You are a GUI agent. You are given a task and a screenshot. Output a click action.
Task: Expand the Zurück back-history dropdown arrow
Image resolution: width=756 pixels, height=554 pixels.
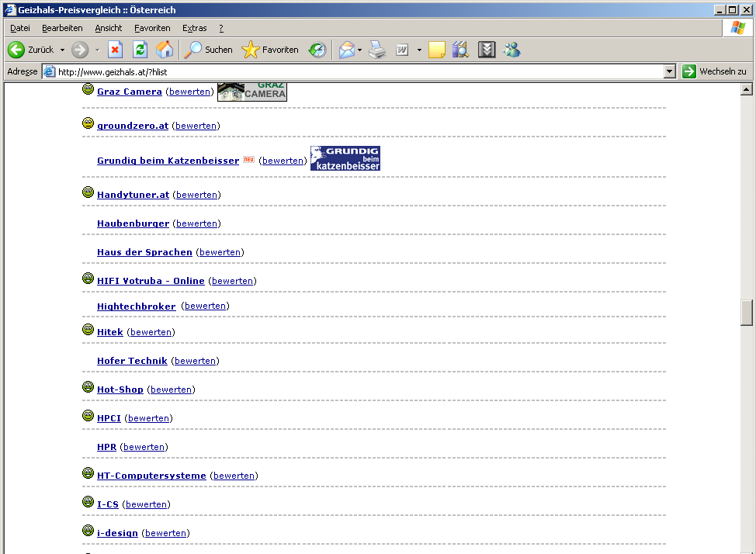(62, 50)
